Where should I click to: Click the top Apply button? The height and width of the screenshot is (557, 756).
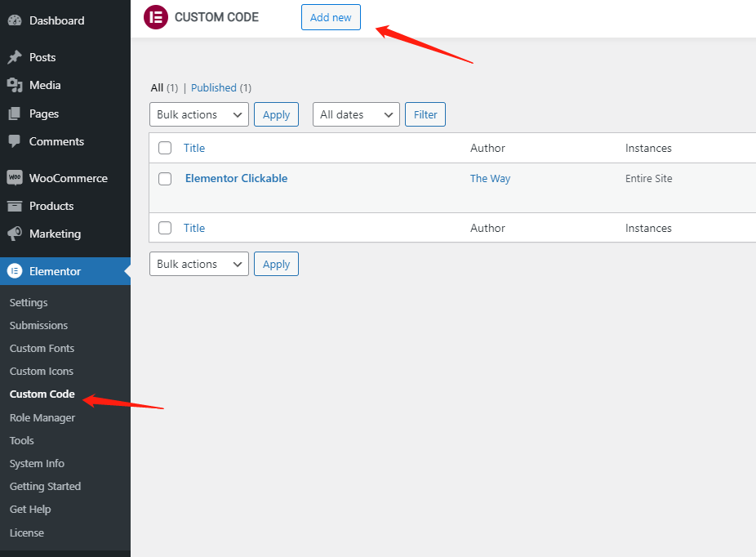tap(276, 114)
